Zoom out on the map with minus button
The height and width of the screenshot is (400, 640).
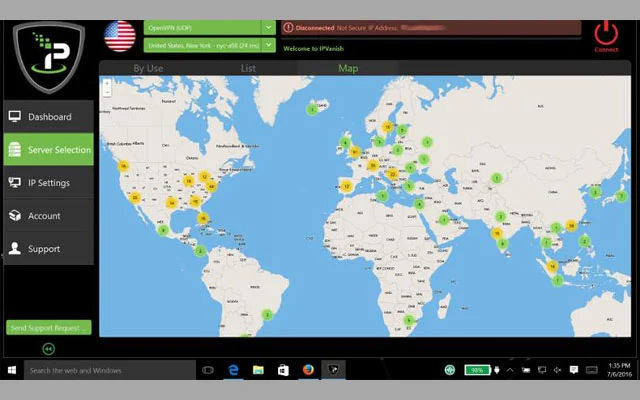pyautogui.click(x=107, y=92)
